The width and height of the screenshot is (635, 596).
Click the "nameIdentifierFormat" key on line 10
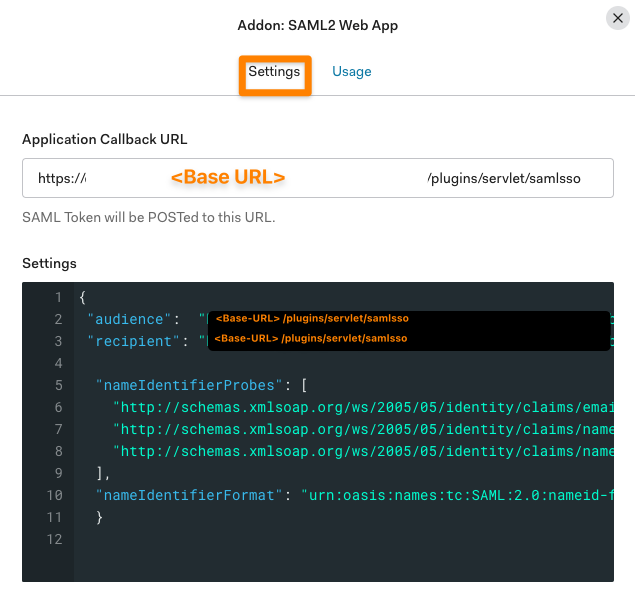(x=189, y=495)
